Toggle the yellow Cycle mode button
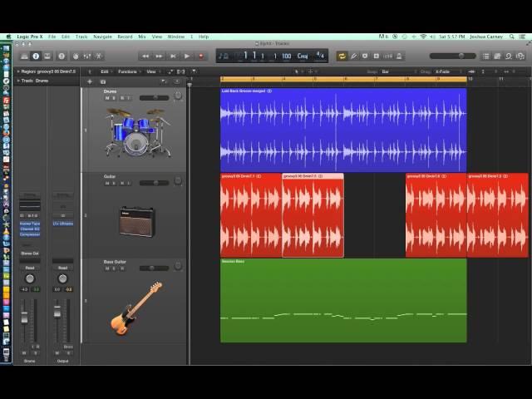This screenshot has width=532, height=399. click(x=342, y=56)
